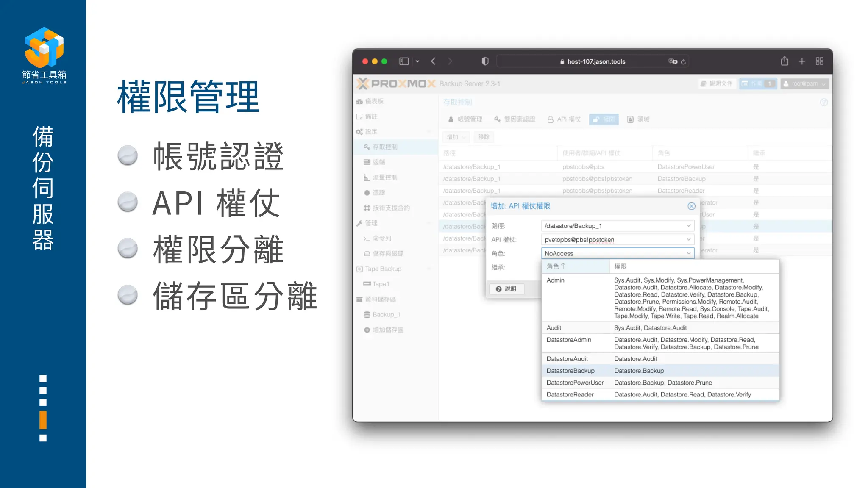
Task: Close the API token permission dialog
Action: [691, 206]
